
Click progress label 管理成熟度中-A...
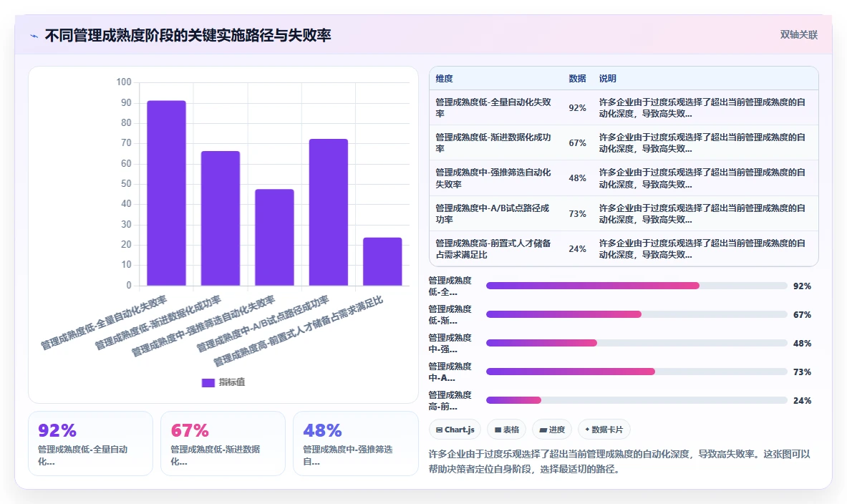pyautogui.click(x=450, y=372)
